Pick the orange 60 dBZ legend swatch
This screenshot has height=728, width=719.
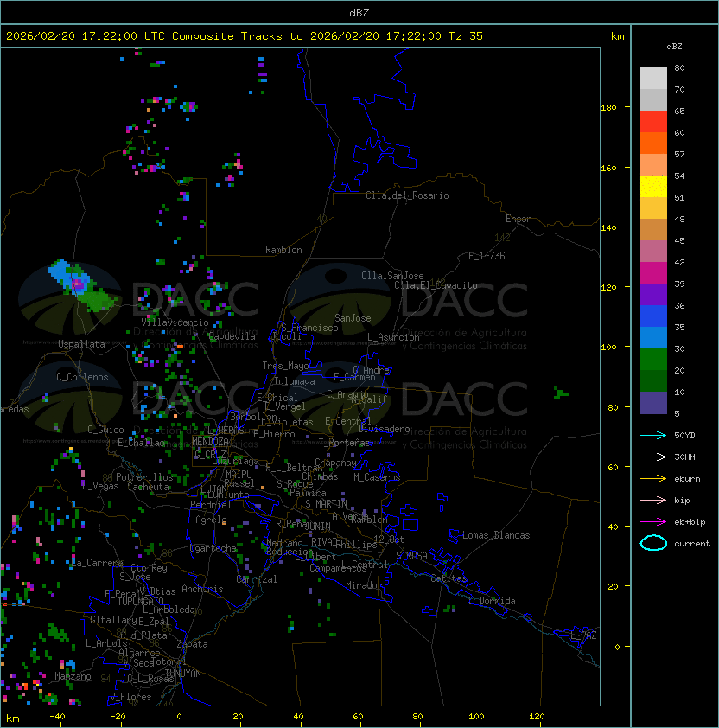pos(653,143)
